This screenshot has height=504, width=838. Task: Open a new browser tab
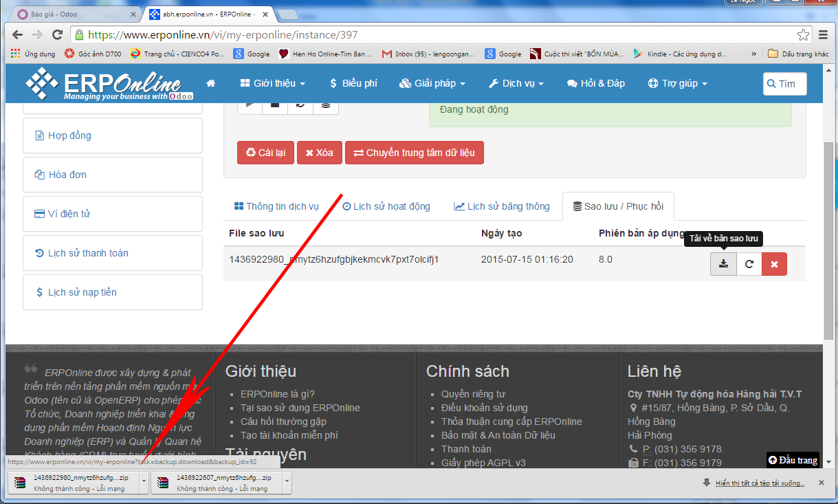click(x=287, y=14)
